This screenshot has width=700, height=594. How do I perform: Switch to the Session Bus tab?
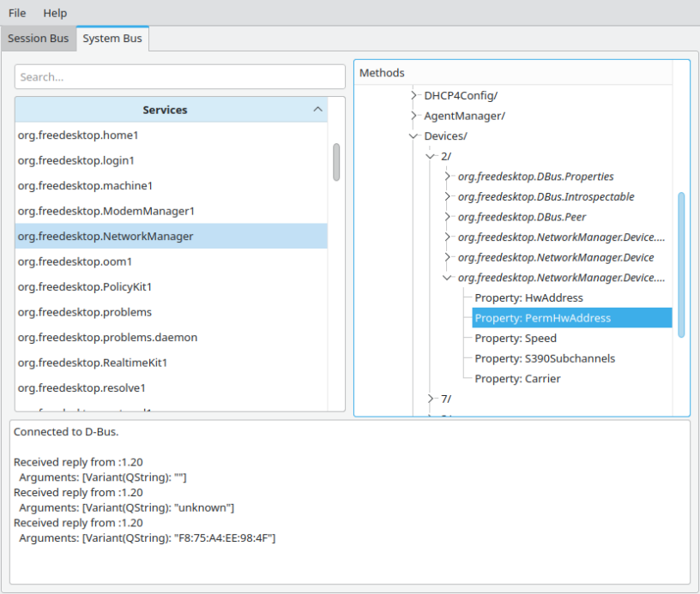tap(38, 39)
